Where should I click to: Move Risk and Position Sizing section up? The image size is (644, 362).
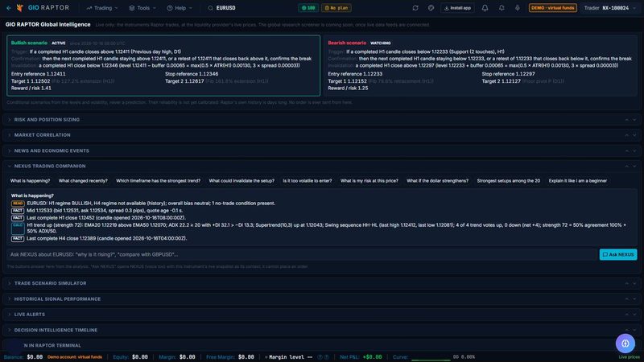pyautogui.click(x=627, y=119)
